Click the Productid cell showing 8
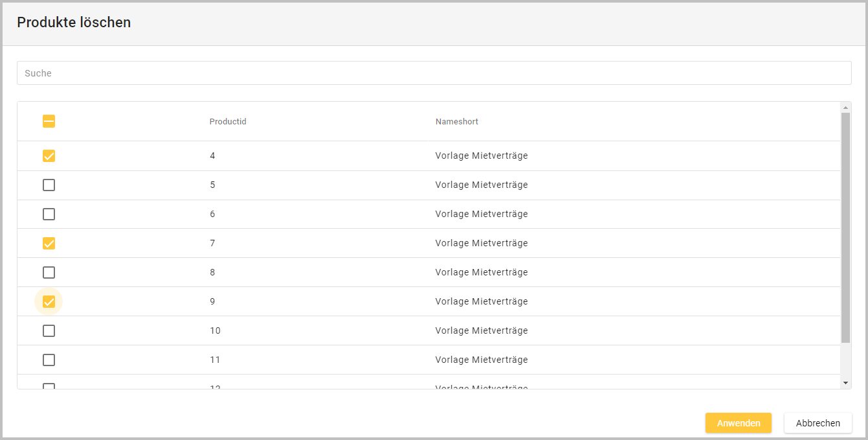The width and height of the screenshot is (868, 440). (x=212, y=272)
